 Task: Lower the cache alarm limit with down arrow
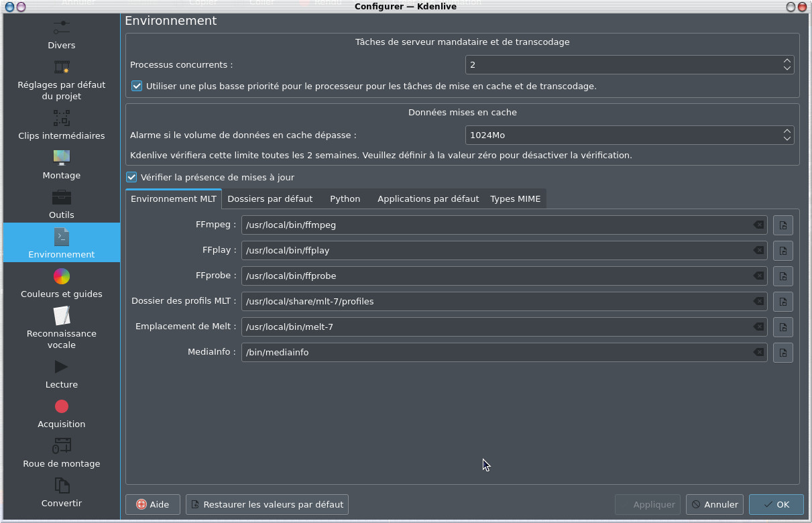pos(787,139)
